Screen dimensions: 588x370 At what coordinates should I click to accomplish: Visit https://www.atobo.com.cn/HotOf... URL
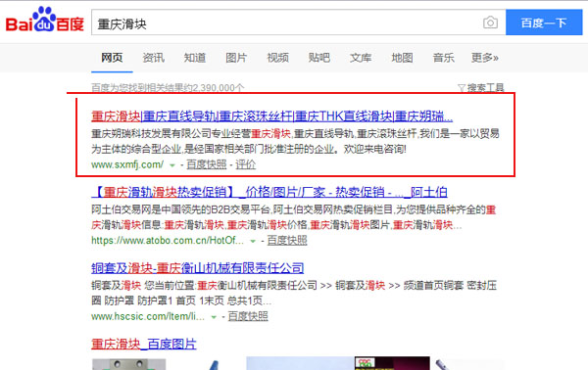(168, 241)
